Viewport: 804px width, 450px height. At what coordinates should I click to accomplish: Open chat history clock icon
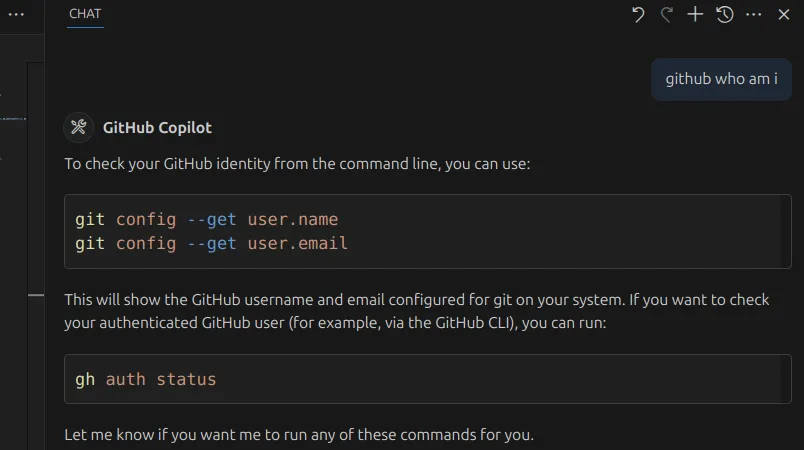click(x=725, y=14)
